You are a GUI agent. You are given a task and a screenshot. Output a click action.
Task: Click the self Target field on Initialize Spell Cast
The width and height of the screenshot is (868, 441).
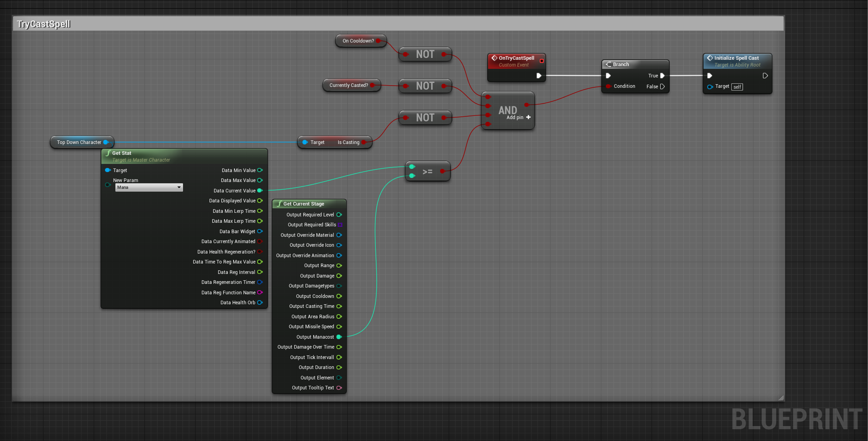pos(737,87)
